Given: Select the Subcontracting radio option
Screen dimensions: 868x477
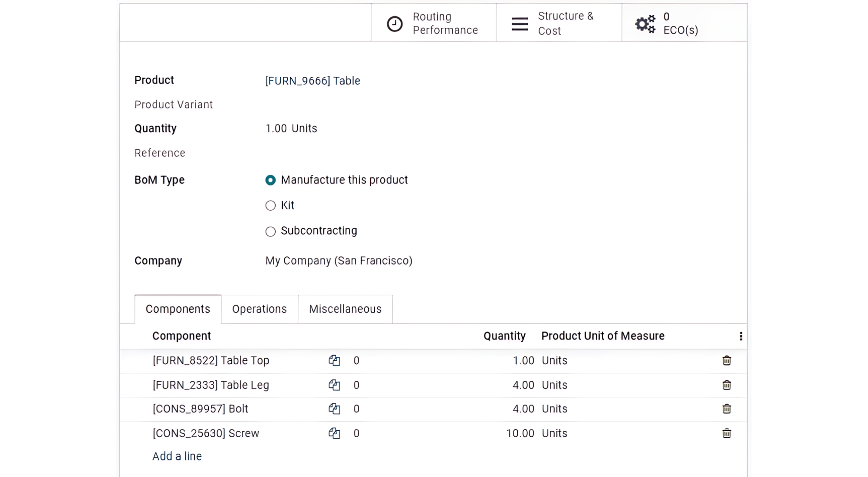Looking at the screenshot, I should (x=270, y=231).
